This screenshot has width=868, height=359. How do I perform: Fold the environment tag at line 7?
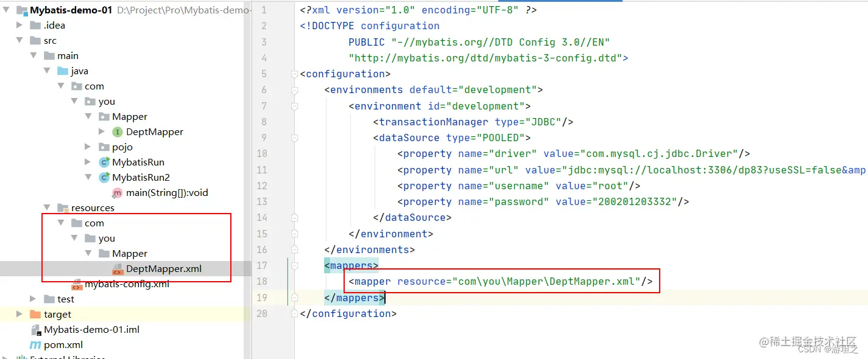tap(294, 106)
